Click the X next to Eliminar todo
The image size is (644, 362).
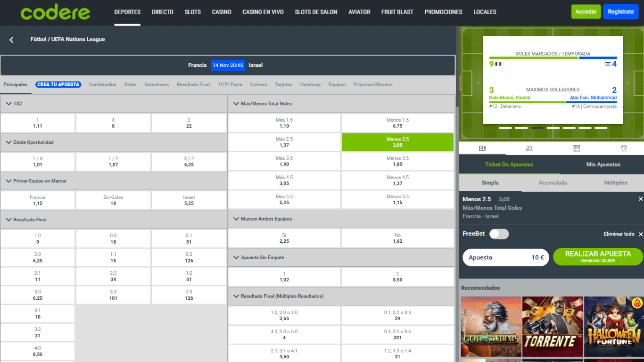tap(640, 234)
